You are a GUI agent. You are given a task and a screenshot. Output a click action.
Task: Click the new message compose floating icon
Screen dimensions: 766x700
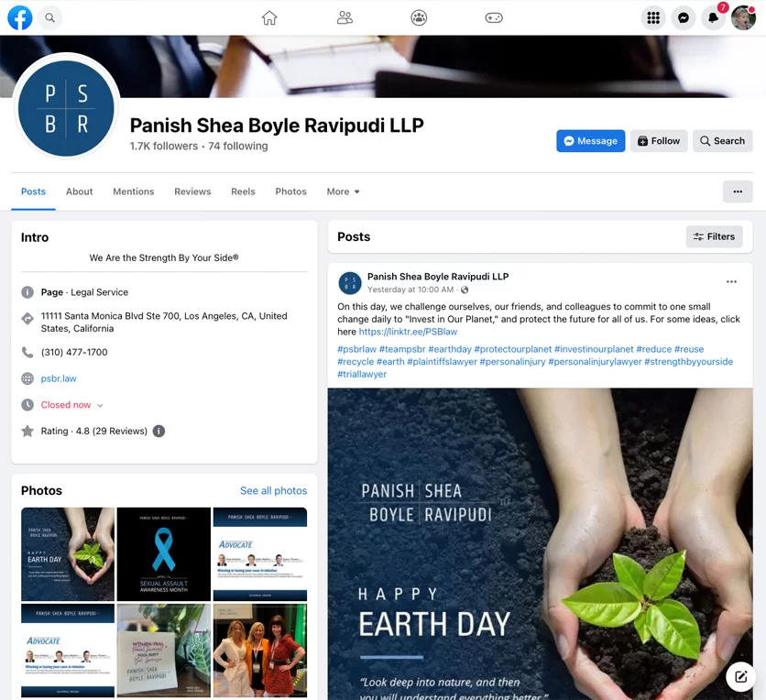[740, 676]
